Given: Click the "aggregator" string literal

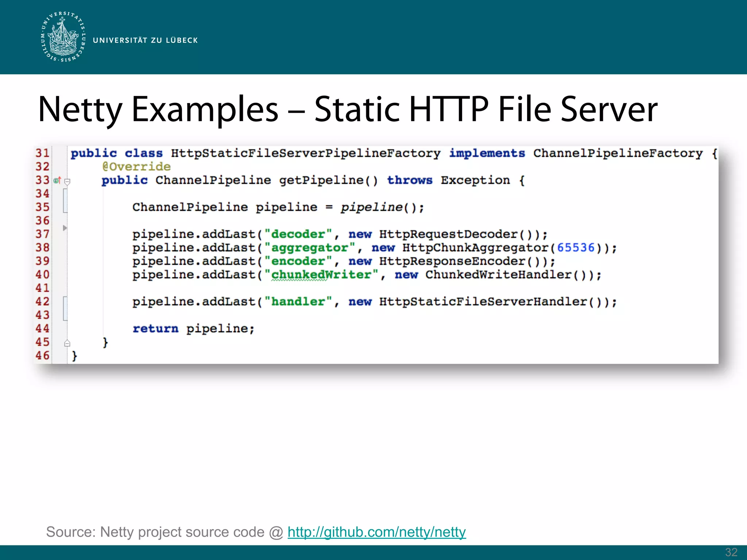Looking at the screenshot, I should (309, 248).
